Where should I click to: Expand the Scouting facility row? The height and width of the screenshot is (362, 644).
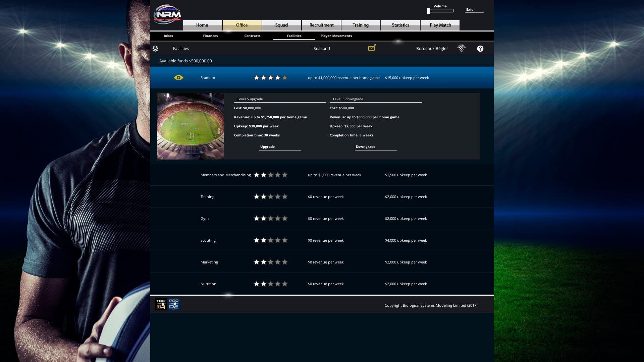pyautogui.click(x=208, y=240)
